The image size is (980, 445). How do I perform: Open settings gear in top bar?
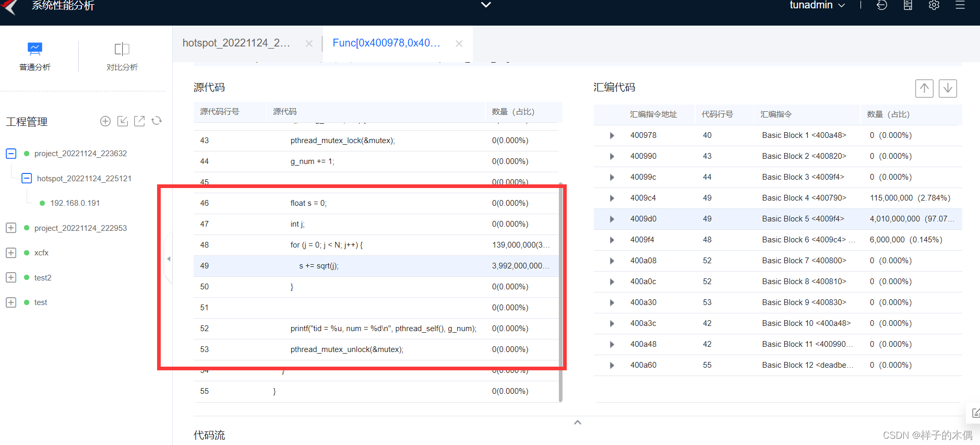(x=934, y=5)
